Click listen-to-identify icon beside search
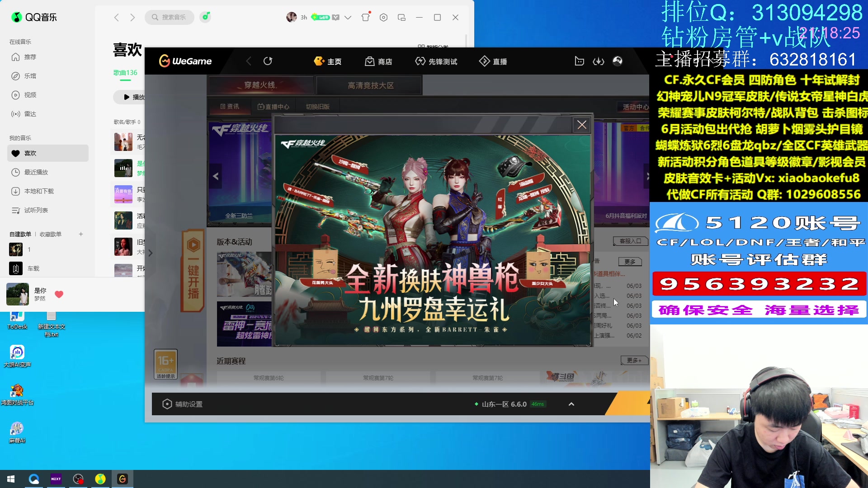This screenshot has height=488, width=868. pyautogui.click(x=206, y=17)
